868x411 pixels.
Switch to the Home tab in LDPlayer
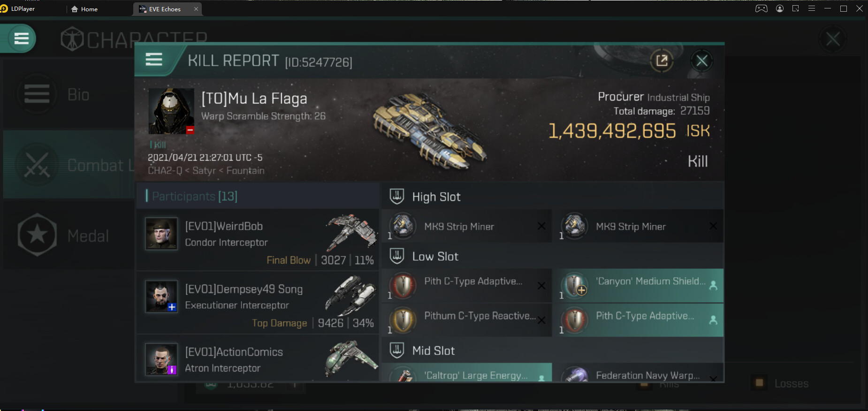pos(84,9)
